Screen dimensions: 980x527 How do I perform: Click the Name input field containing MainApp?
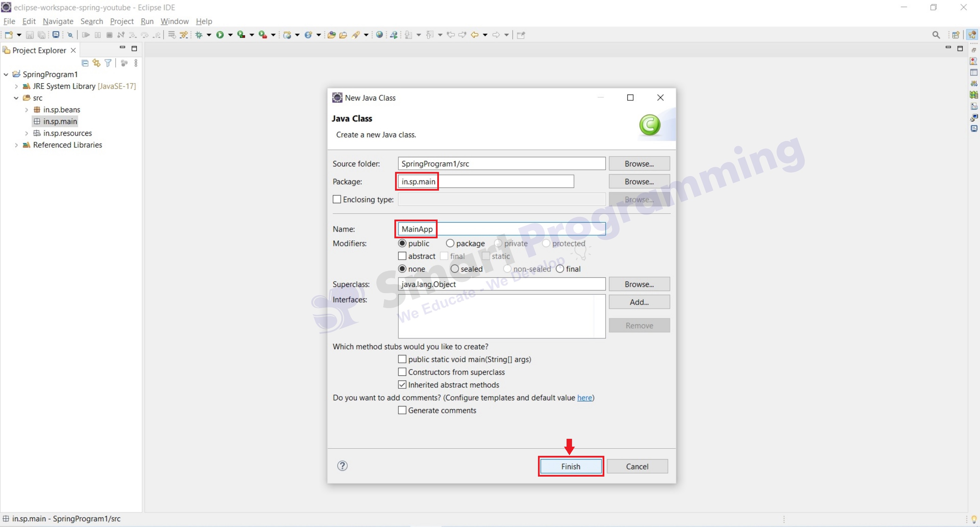tap(502, 229)
